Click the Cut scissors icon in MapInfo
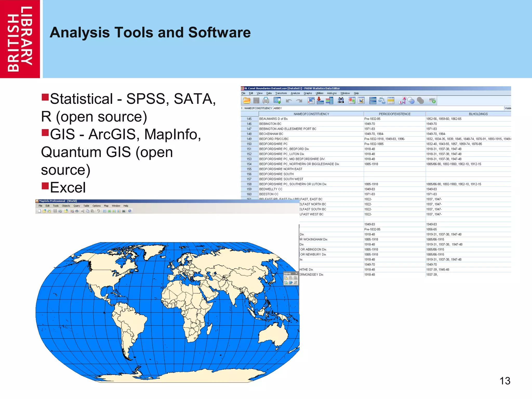Screen dimensions: 532x399 (83, 211)
